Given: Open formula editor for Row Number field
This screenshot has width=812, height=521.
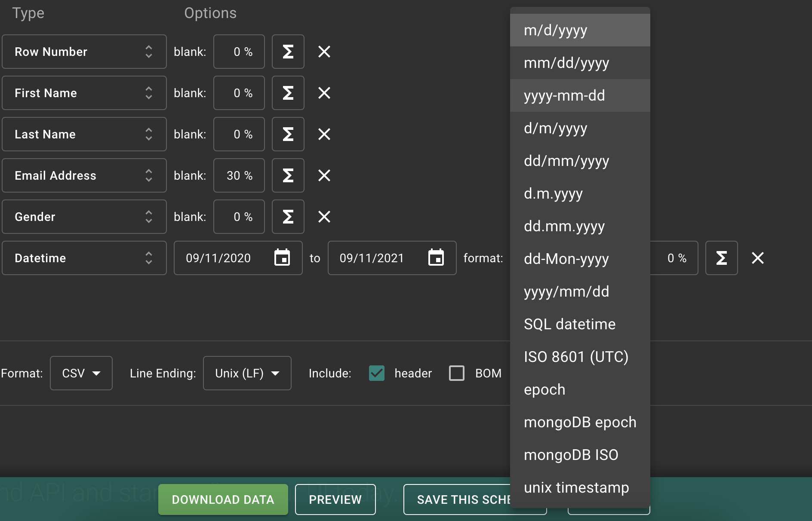Looking at the screenshot, I should (x=288, y=52).
